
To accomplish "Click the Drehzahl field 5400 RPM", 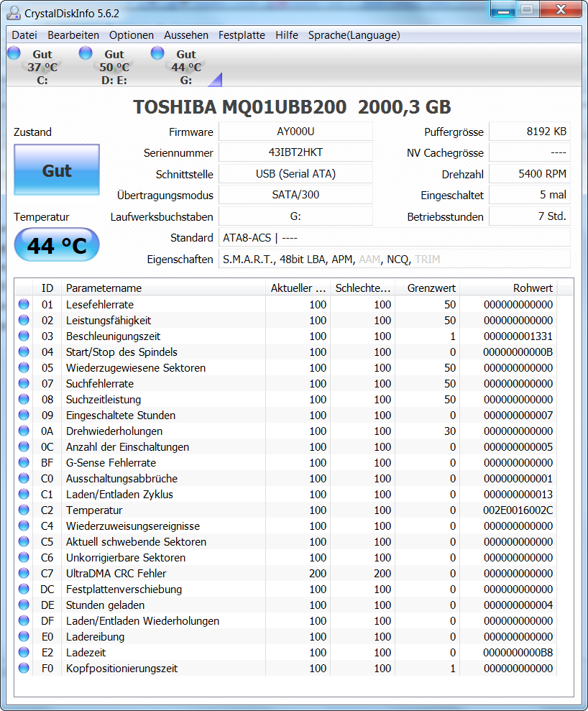I will click(x=530, y=174).
